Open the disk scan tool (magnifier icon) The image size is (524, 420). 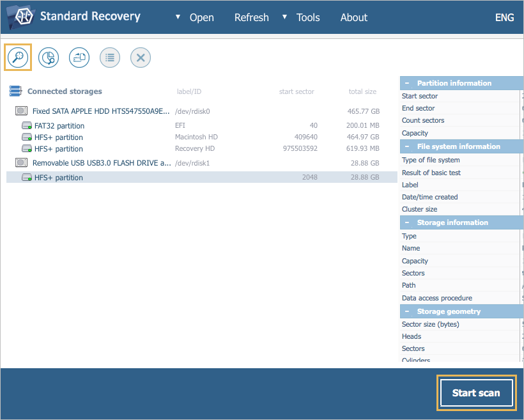(17, 57)
